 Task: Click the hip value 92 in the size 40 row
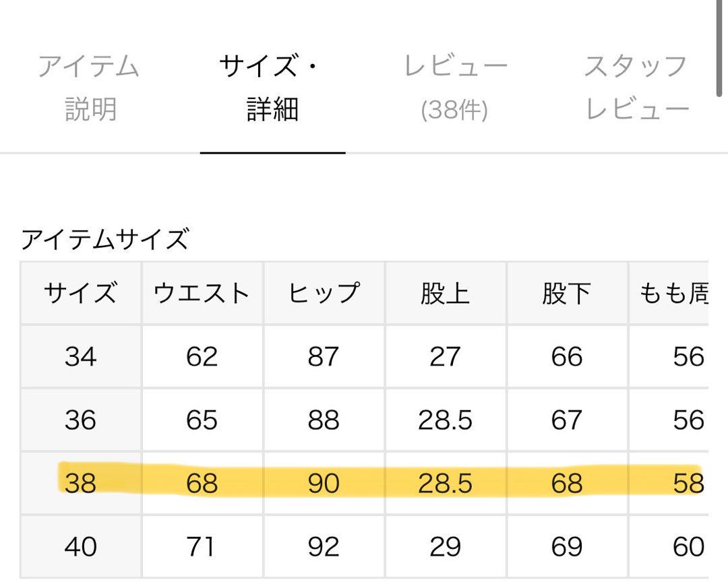pyautogui.click(x=324, y=546)
